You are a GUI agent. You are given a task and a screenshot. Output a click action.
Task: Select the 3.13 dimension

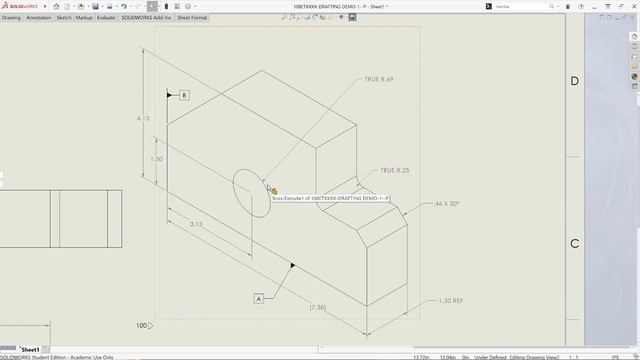point(196,224)
